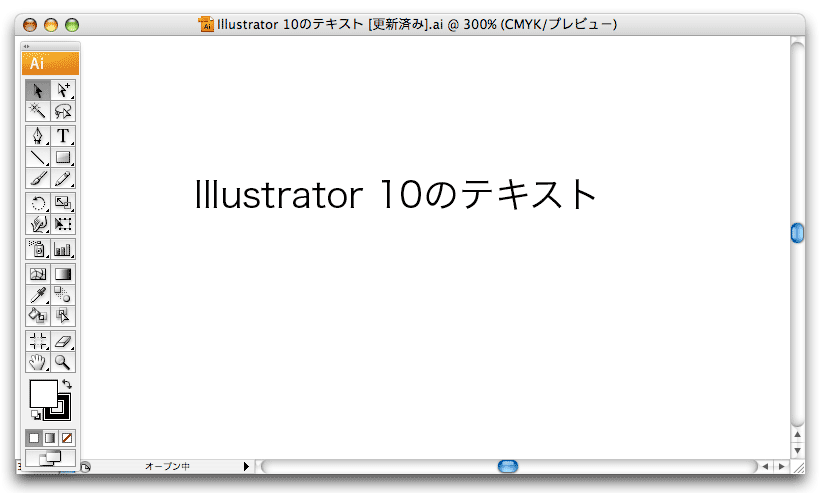Click the Change Screen Mode button
The width and height of the screenshot is (822, 493).
pyautogui.click(x=50, y=458)
